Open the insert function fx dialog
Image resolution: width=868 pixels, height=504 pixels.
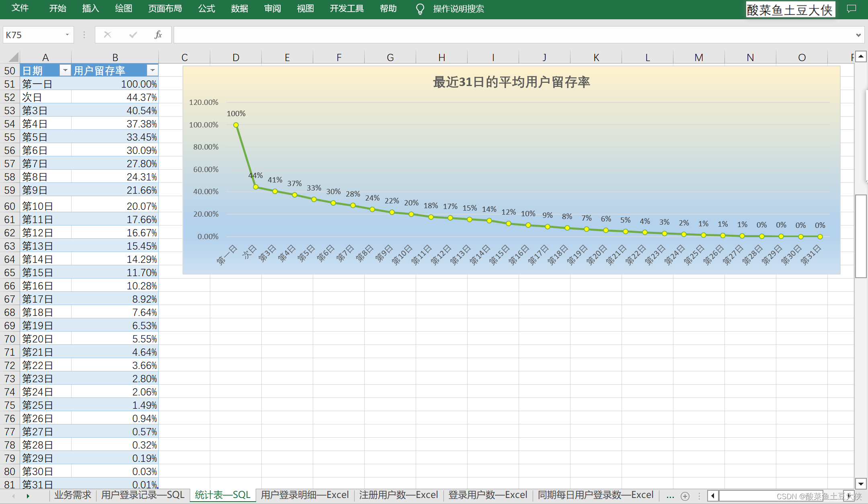tap(158, 35)
